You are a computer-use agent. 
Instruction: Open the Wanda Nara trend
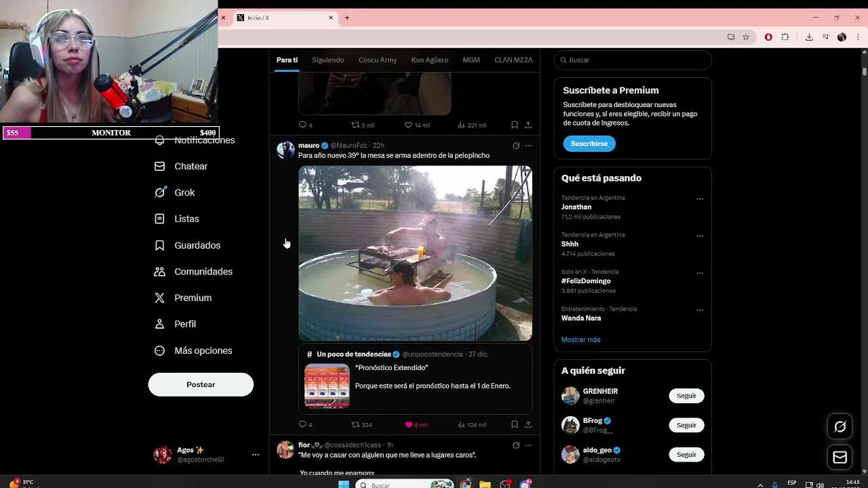coord(581,318)
